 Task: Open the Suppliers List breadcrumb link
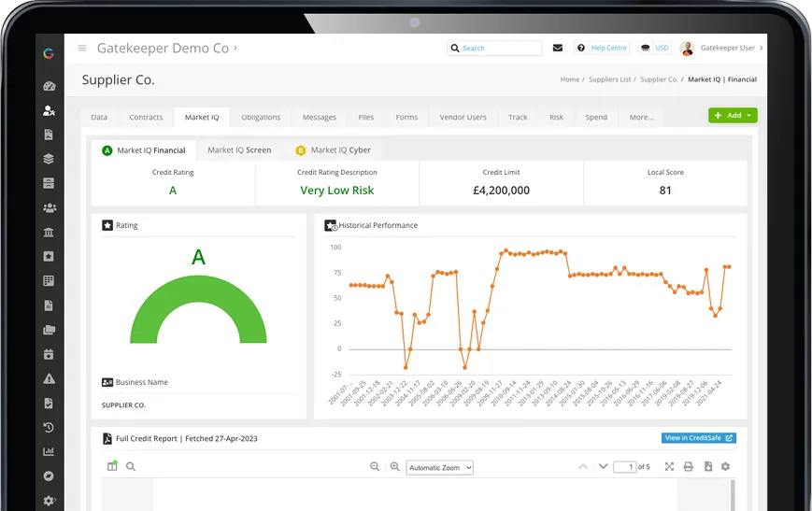pyautogui.click(x=610, y=79)
